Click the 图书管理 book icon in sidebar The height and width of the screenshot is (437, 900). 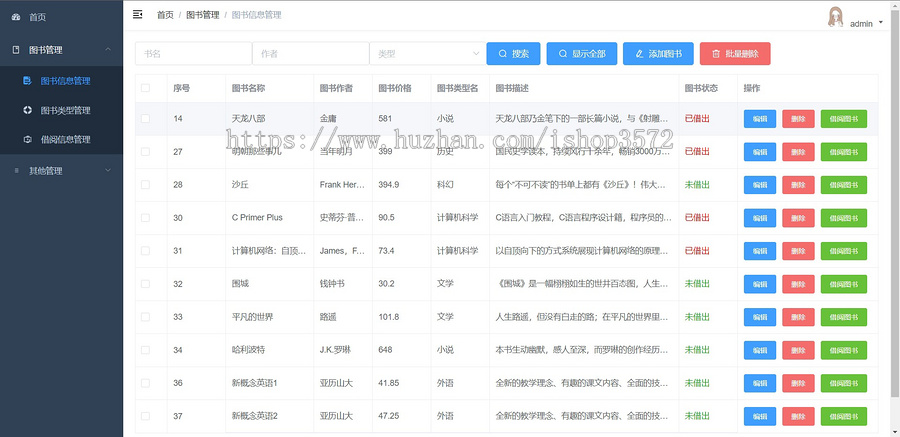coord(16,50)
